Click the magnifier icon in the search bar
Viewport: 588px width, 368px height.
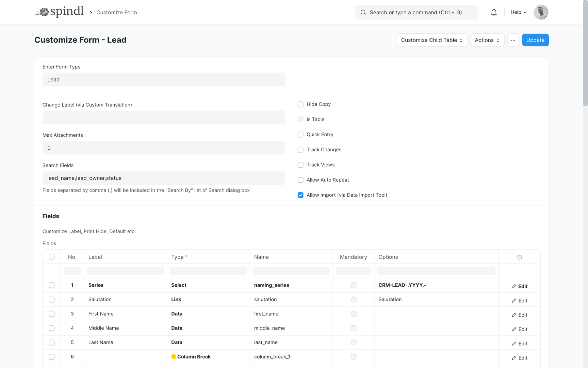363,12
